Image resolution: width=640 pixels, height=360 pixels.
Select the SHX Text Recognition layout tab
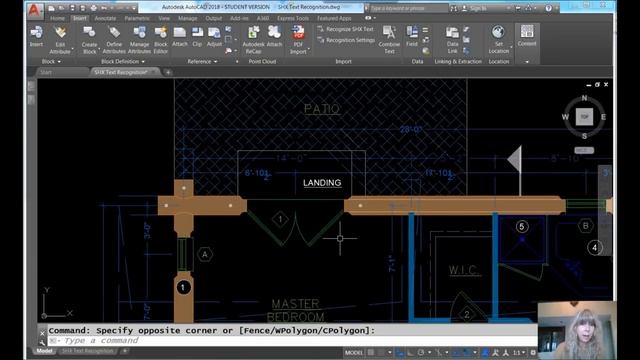click(x=87, y=351)
